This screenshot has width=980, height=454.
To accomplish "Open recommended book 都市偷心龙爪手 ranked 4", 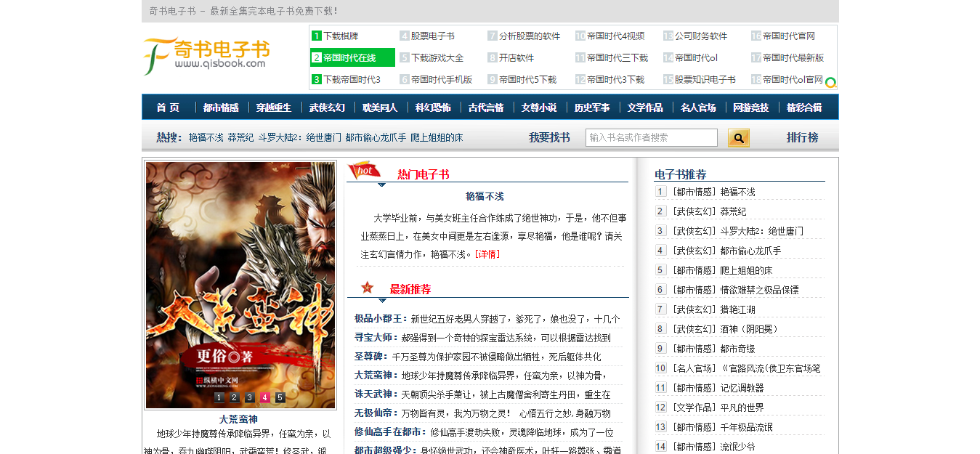I will coord(750,251).
